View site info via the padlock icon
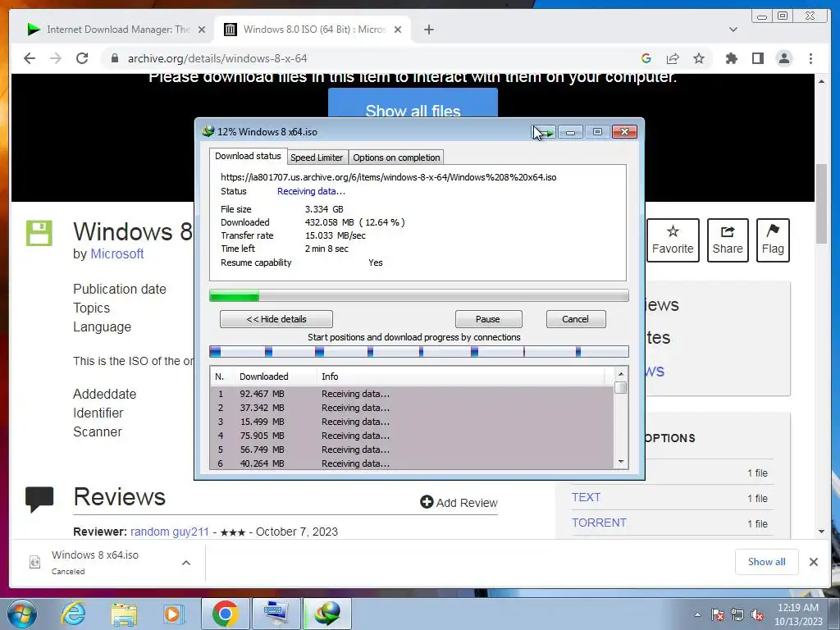 click(x=114, y=58)
